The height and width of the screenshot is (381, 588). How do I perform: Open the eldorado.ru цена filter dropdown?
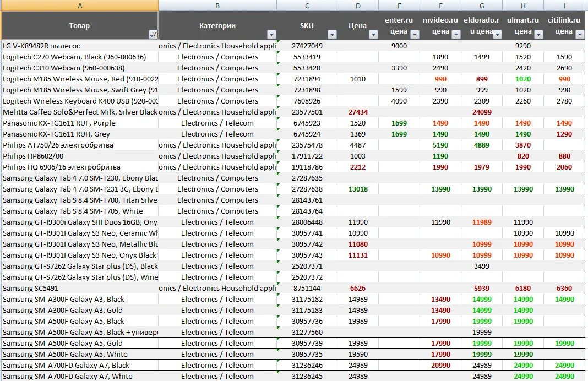click(498, 35)
